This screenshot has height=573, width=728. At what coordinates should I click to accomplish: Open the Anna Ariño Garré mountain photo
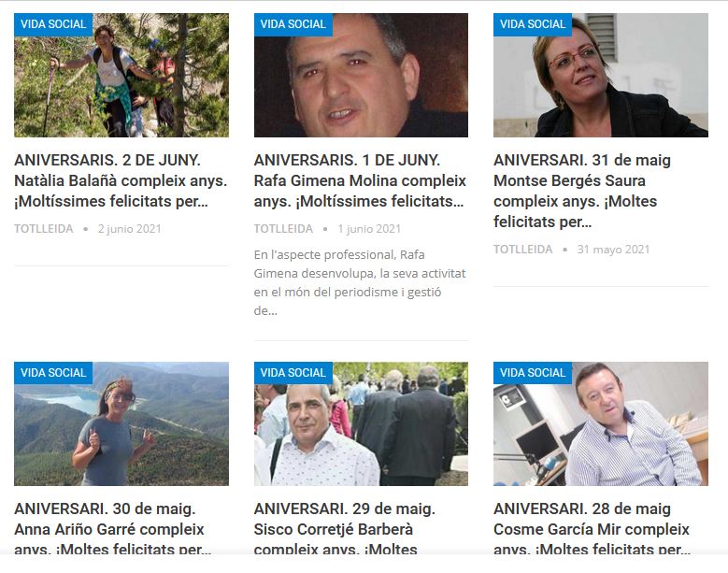tap(121, 424)
